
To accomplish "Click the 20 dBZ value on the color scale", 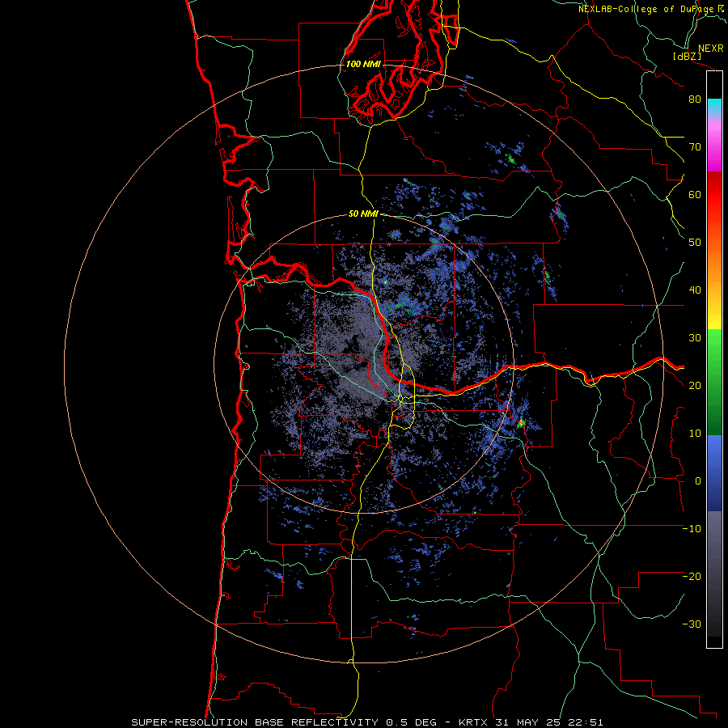I will (x=695, y=386).
